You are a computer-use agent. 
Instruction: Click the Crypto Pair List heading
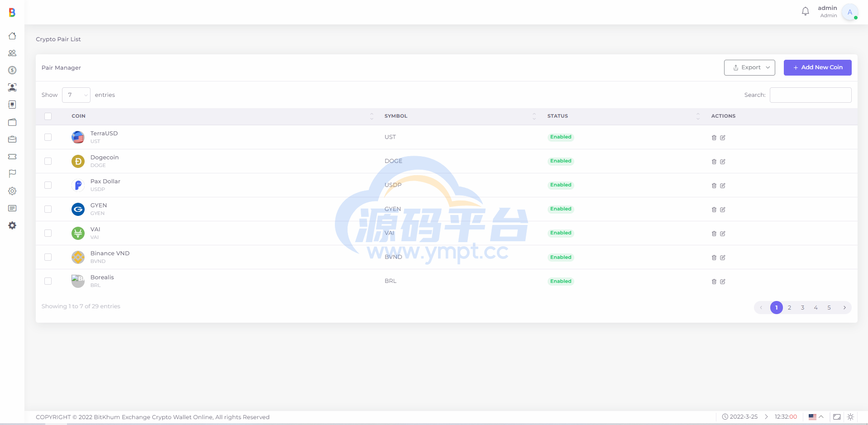point(58,39)
